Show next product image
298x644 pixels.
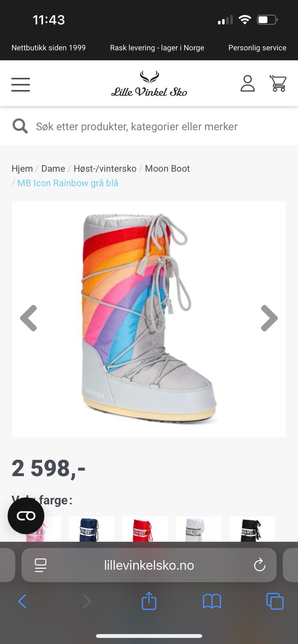pos(269,318)
